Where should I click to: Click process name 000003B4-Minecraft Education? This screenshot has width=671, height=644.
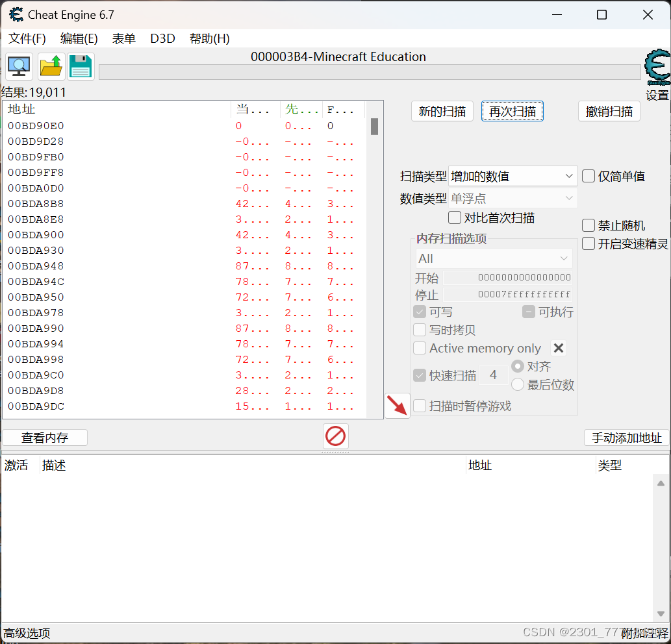(338, 56)
